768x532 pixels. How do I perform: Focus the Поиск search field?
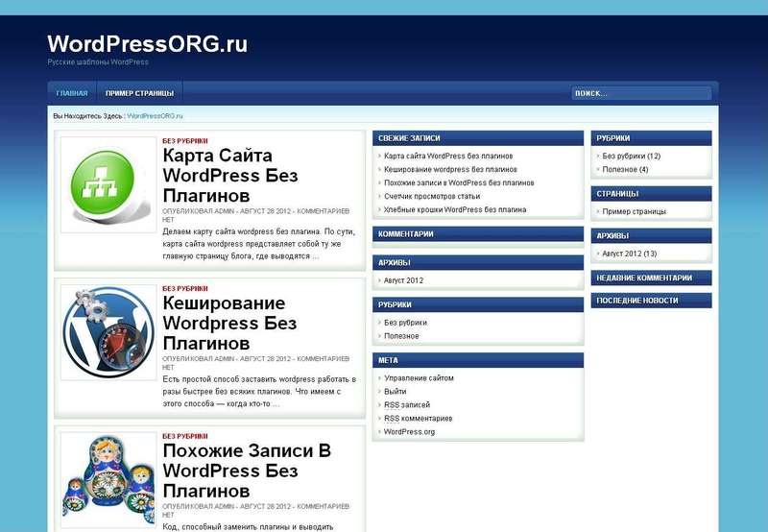641,93
